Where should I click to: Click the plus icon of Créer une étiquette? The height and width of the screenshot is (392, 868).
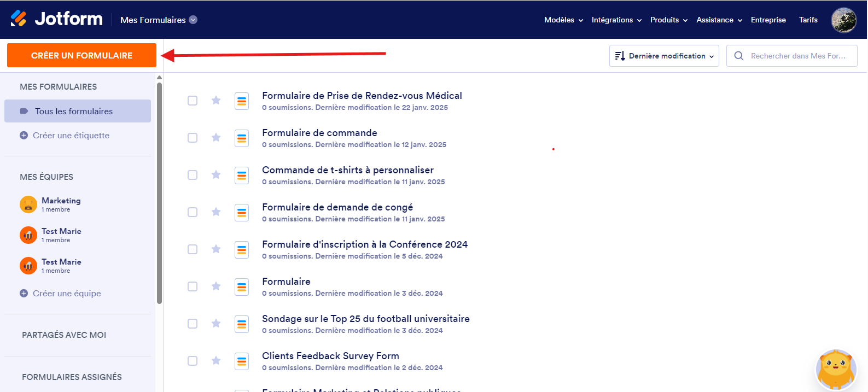pyautogui.click(x=24, y=135)
